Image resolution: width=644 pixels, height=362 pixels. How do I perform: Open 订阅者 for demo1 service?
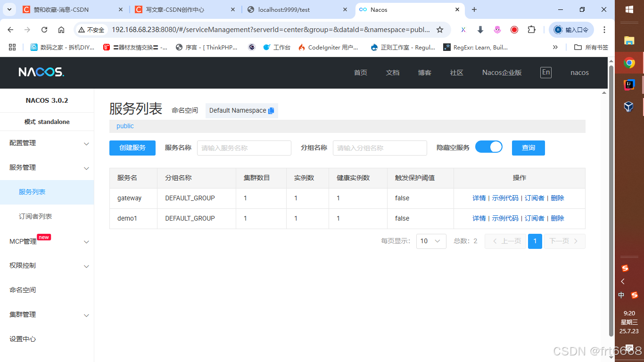pyautogui.click(x=535, y=219)
